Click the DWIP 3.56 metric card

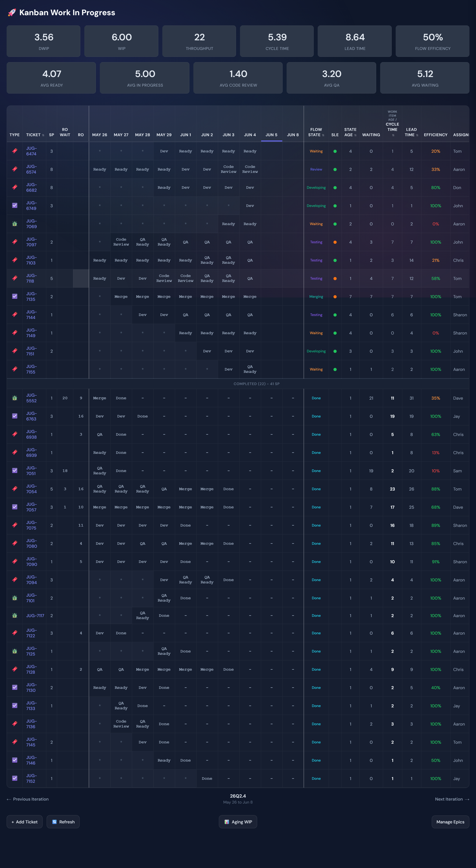point(44,41)
